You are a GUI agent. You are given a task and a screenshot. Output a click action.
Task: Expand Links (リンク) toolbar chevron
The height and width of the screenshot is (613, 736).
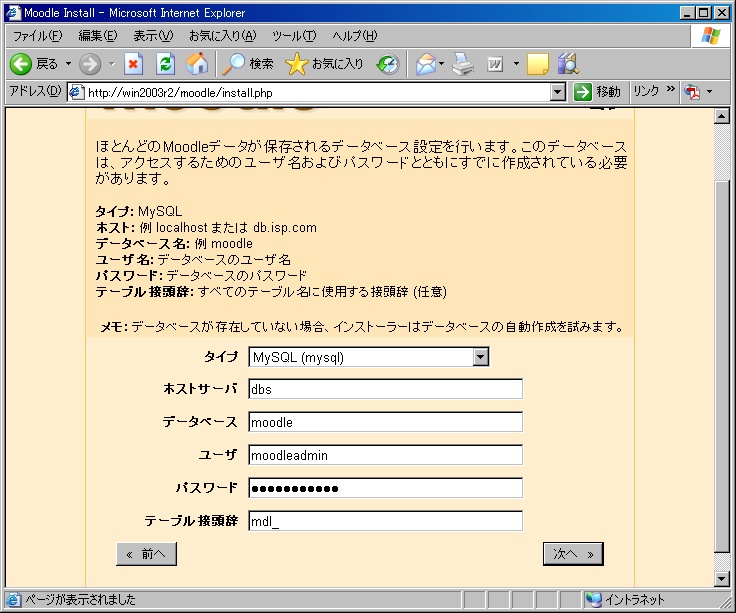pos(670,89)
